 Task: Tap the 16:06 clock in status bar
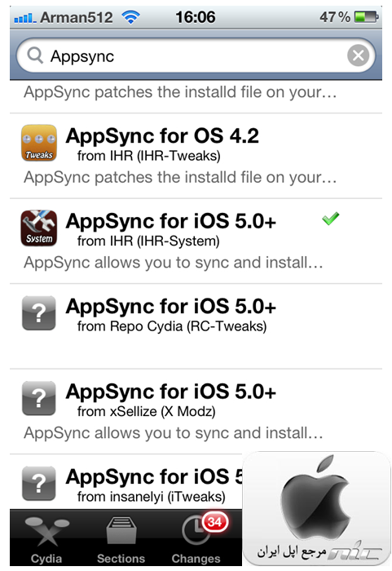click(196, 17)
